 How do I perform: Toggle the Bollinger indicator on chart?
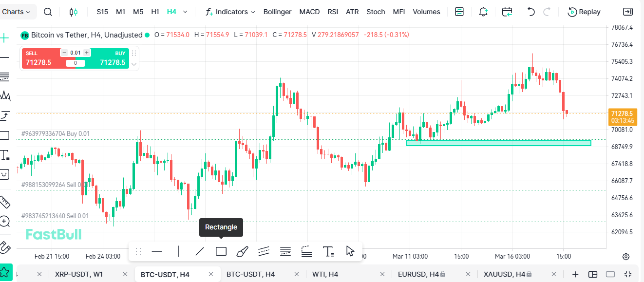click(277, 12)
